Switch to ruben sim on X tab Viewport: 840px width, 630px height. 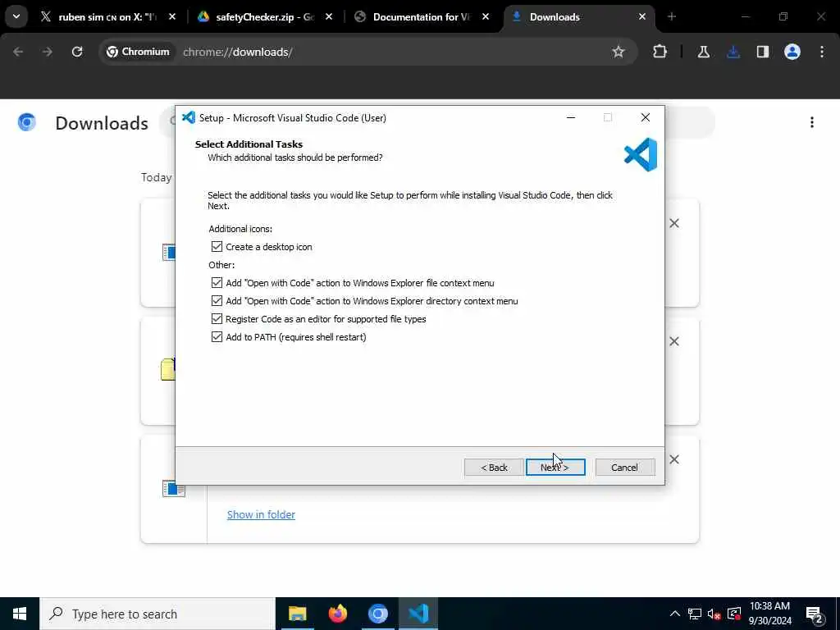[x=107, y=17]
